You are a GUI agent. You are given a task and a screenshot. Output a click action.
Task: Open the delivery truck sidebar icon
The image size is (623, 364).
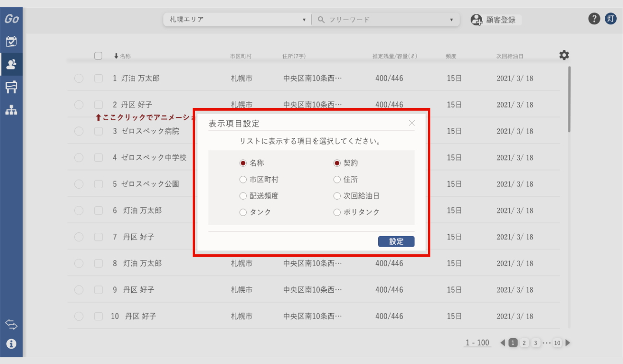pyautogui.click(x=12, y=87)
